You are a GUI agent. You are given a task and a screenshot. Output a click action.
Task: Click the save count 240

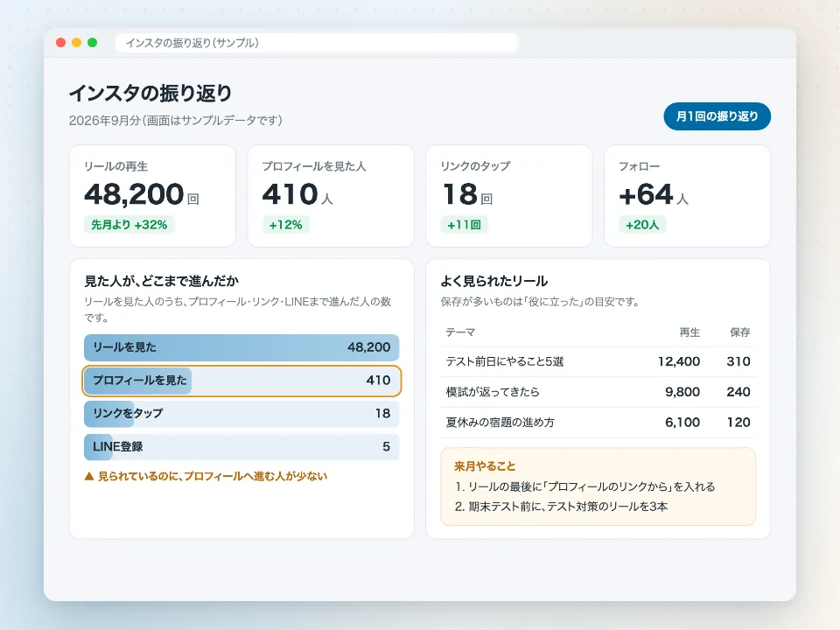point(738,392)
